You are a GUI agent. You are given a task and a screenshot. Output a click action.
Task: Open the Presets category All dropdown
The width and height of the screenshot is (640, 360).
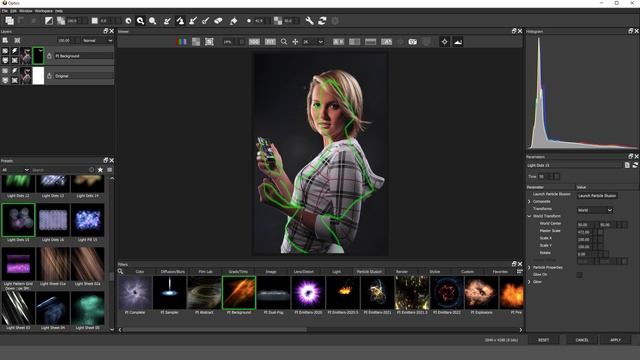16,170
